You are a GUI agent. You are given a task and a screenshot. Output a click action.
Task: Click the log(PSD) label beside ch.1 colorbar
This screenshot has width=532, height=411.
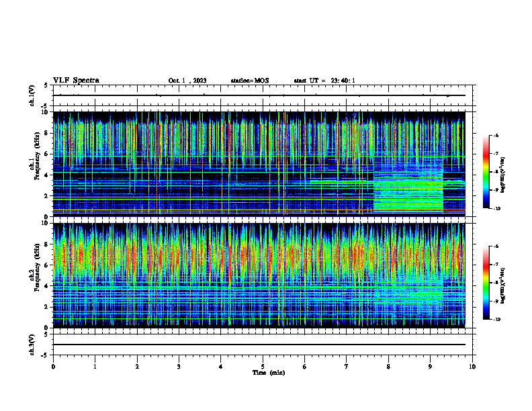tap(503, 175)
